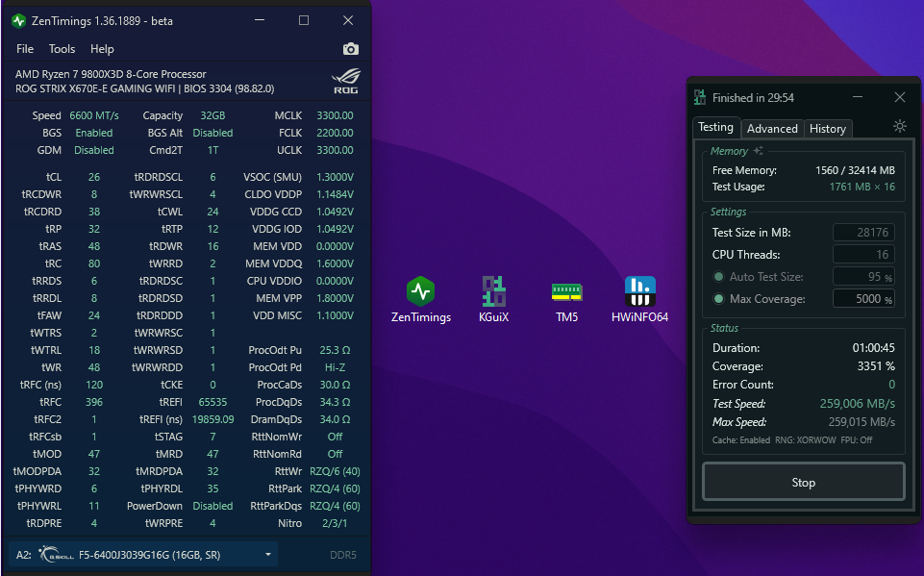Click the Nitro value 2/3/1
This screenshot has width=924, height=576.
[x=335, y=523]
